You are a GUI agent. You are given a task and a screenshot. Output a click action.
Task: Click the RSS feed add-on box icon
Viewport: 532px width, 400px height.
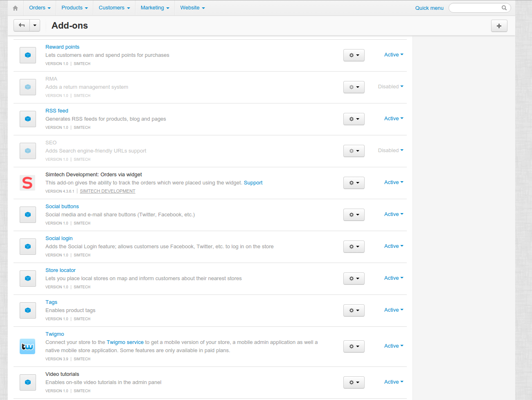28,119
